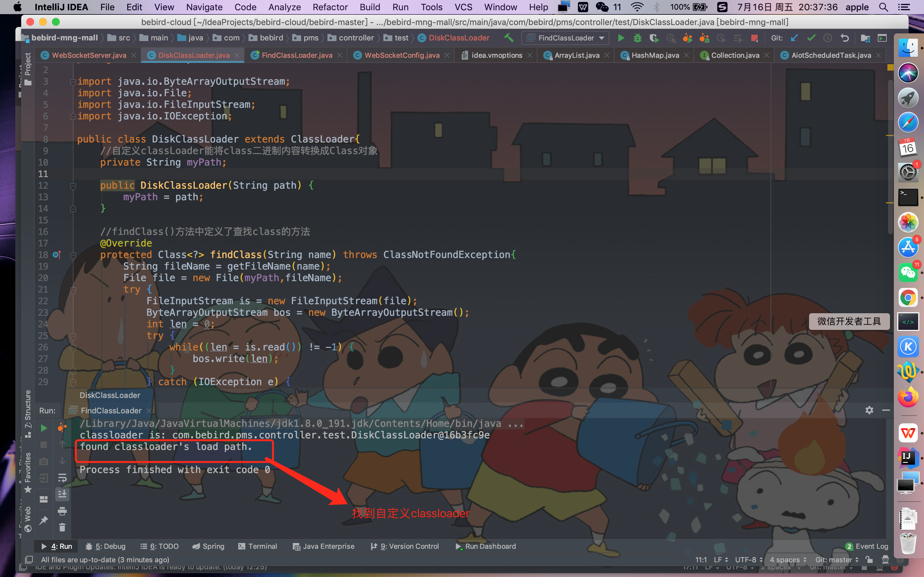Open the Analyze menu

click(284, 7)
